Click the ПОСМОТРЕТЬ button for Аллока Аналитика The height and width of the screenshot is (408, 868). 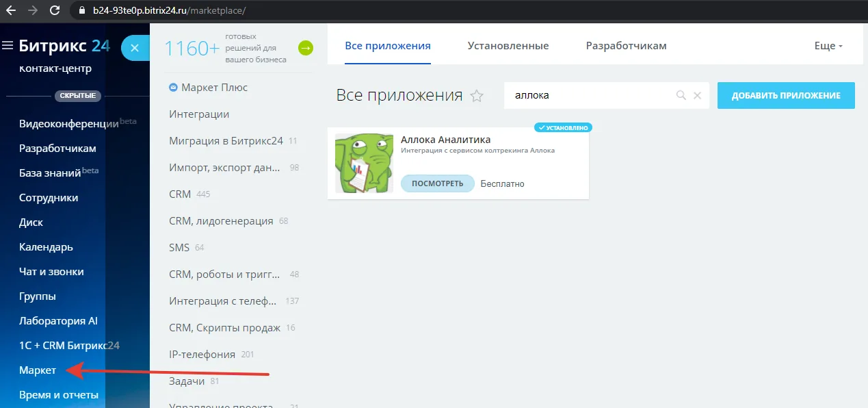pos(438,183)
